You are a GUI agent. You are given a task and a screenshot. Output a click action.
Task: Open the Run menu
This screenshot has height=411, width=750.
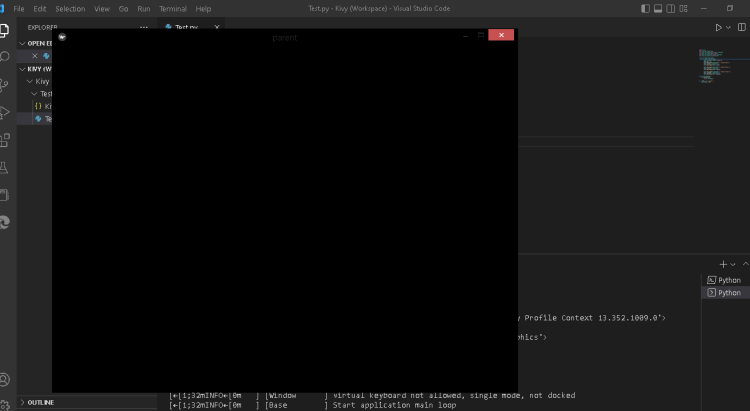(143, 9)
